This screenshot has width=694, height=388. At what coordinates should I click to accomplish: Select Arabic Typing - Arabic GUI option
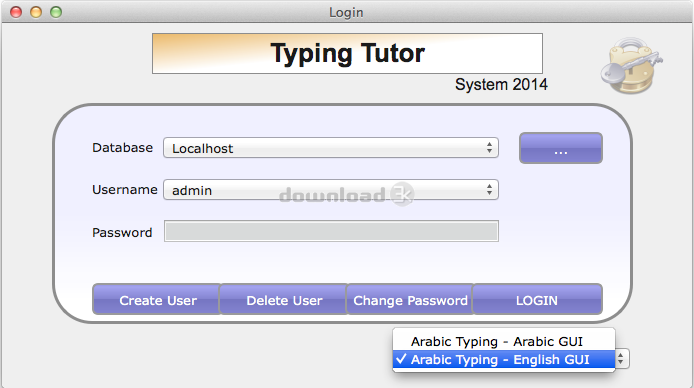click(x=504, y=341)
